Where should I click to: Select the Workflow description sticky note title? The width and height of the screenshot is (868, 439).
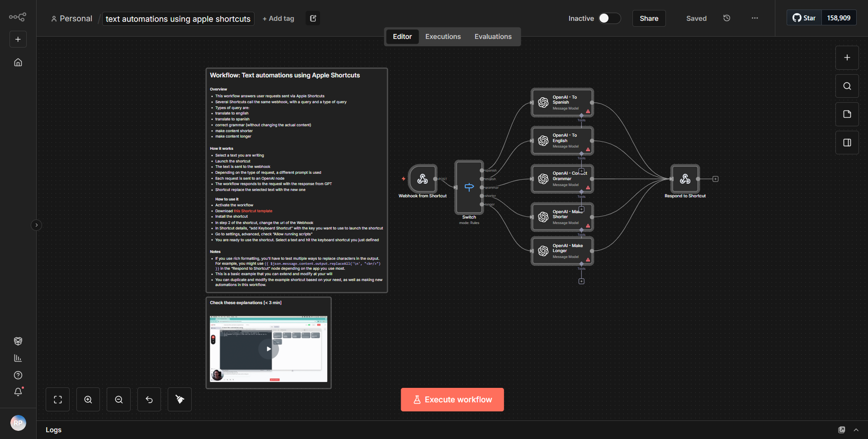click(285, 75)
